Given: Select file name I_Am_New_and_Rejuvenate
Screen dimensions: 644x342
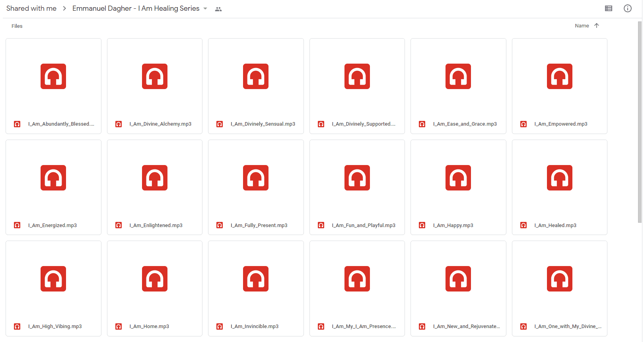Looking at the screenshot, I should coord(467,326).
